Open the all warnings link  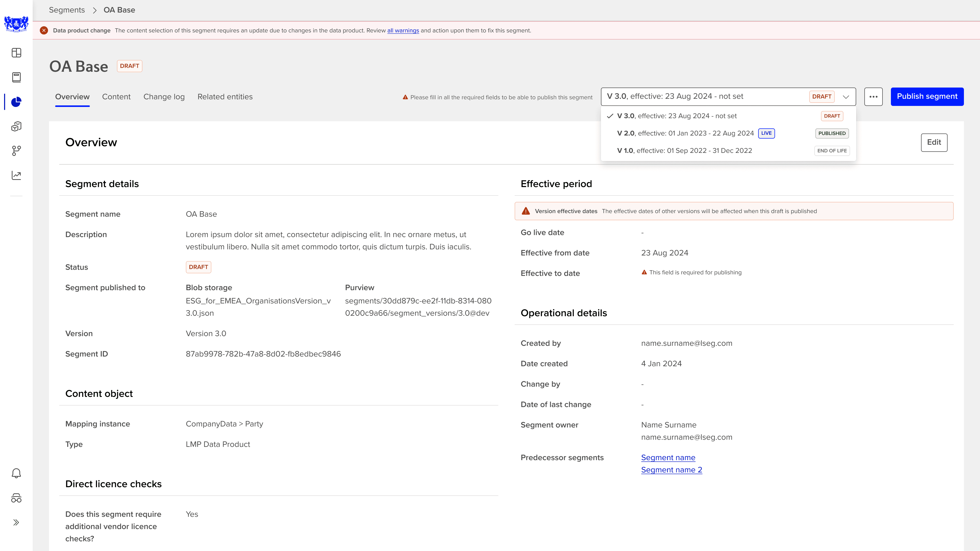pyautogui.click(x=403, y=30)
